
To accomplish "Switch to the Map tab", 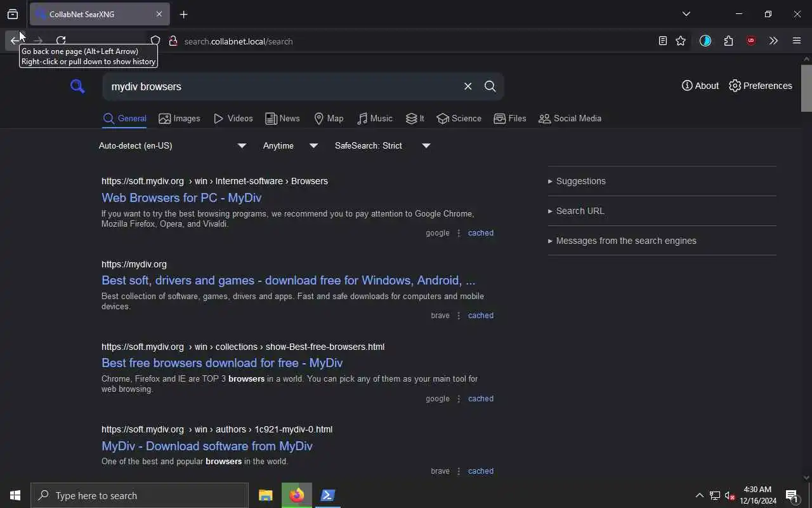I will (329, 119).
